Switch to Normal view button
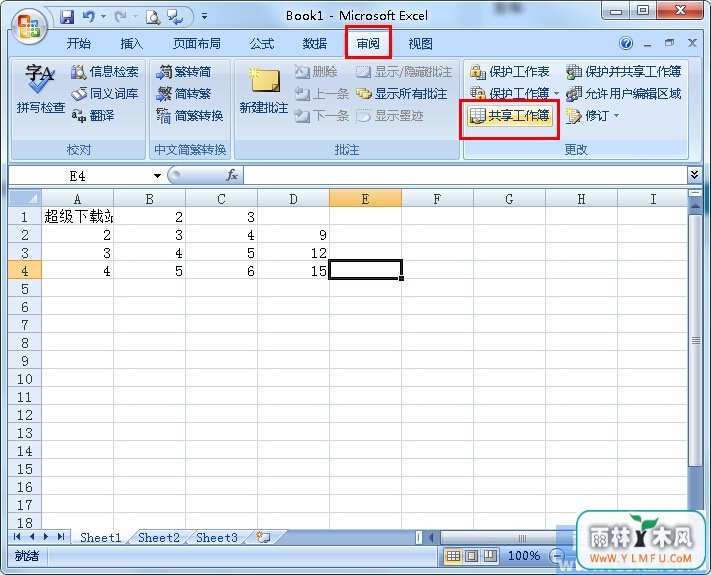The width and height of the screenshot is (711, 575). (x=453, y=556)
